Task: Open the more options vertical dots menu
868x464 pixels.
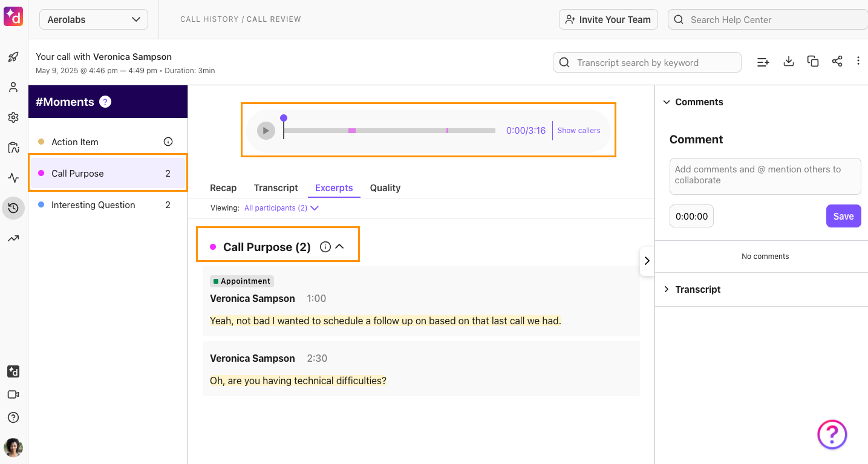Action: 858,61
